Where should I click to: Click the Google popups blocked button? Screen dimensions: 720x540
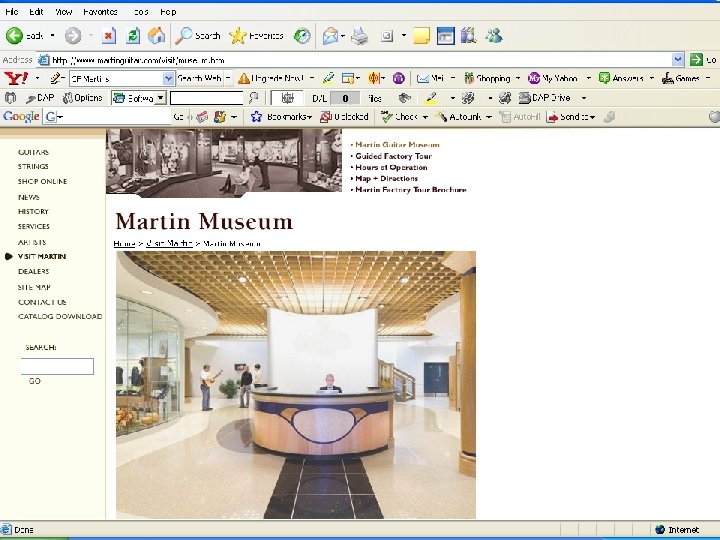[344, 117]
